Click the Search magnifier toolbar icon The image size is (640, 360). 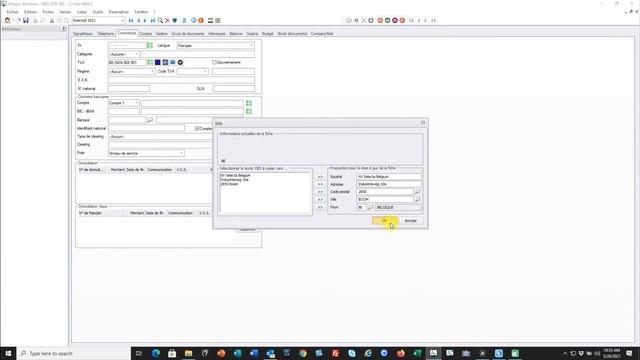[160, 20]
